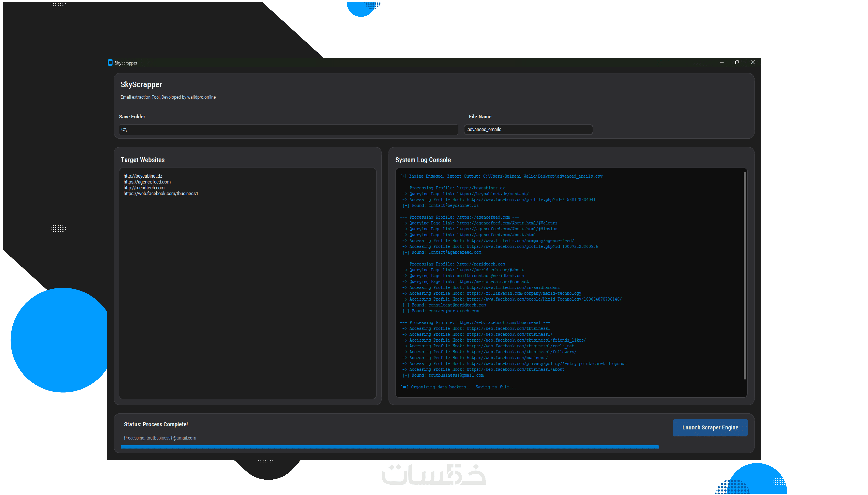This screenshot has width=868, height=495.
Task: Click the 'Processing: toutbusiness1@gmail.com' status line
Action: [x=160, y=438]
